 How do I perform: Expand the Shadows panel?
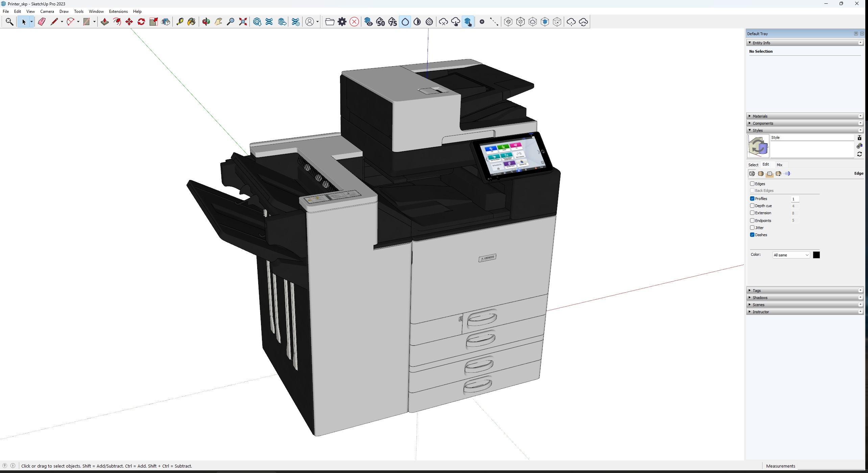pyautogui.click(x=760, y=298)
